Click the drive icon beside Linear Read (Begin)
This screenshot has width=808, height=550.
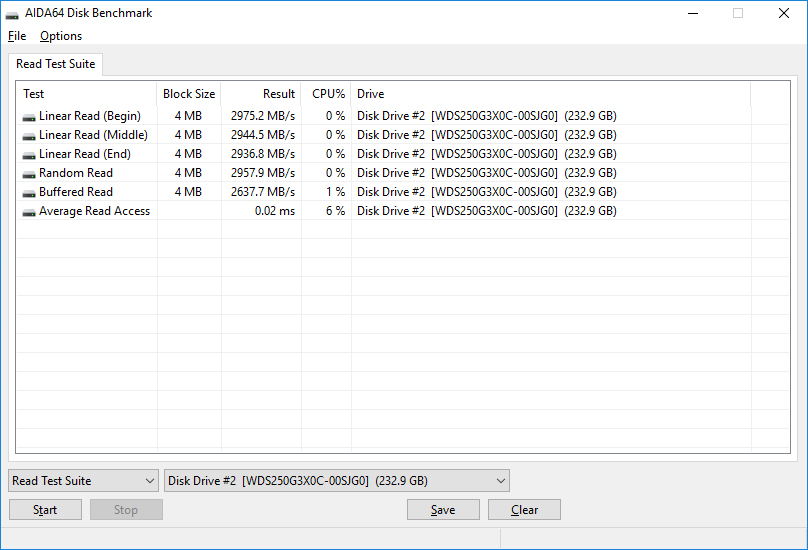tap(29, 118)
